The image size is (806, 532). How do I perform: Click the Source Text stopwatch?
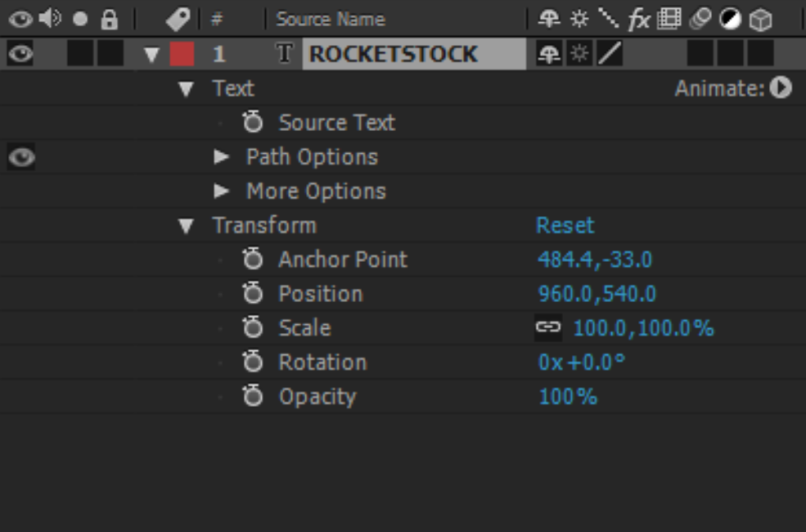[252, 122]
